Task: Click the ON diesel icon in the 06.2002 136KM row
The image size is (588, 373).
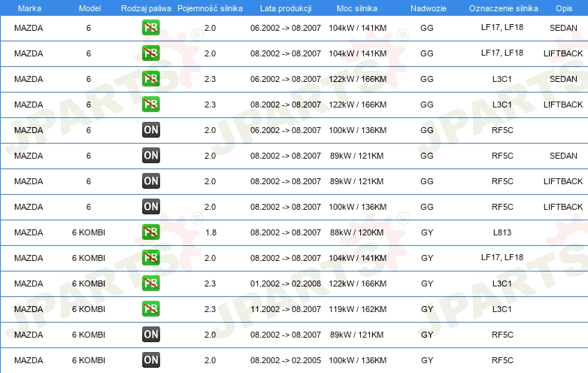Action: [x=150, y=129]
